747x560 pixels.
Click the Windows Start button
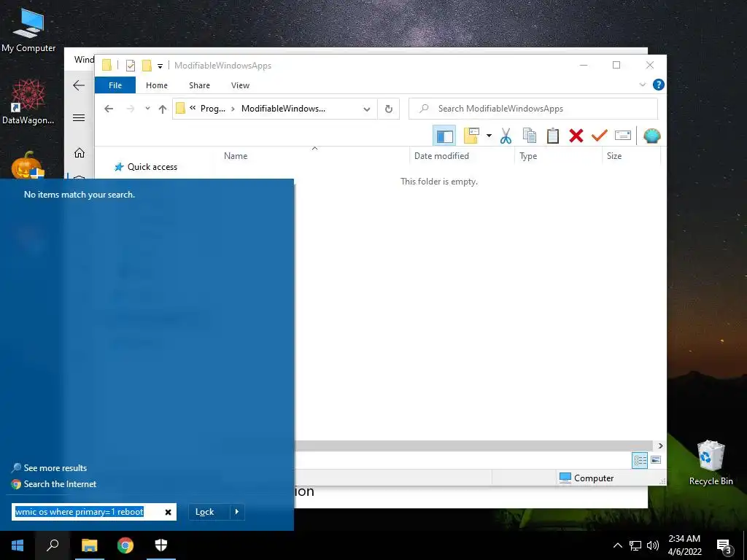tap(18, 545)
